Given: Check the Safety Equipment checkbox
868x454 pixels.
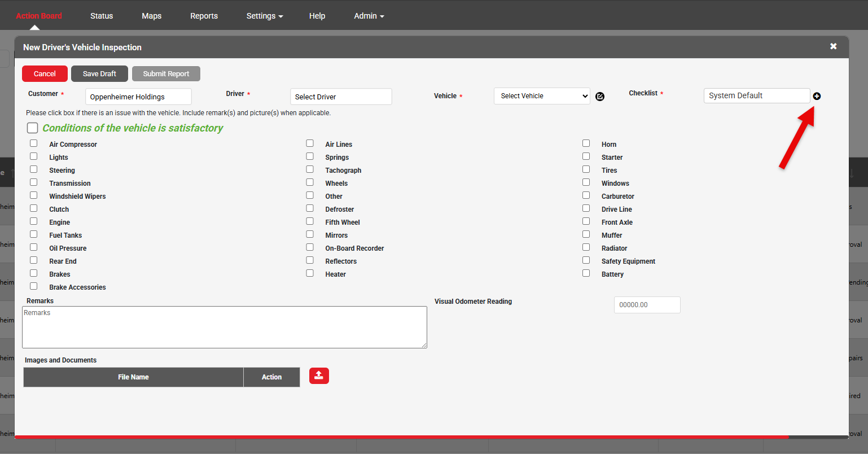Looking at the screenshot, I should (x=586, y=260).
